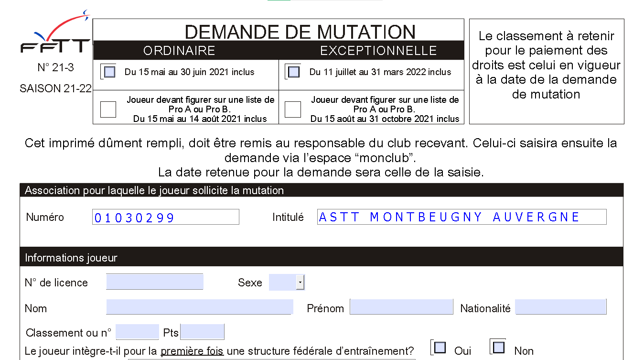Focus the N° de licence field

point(155,282)
